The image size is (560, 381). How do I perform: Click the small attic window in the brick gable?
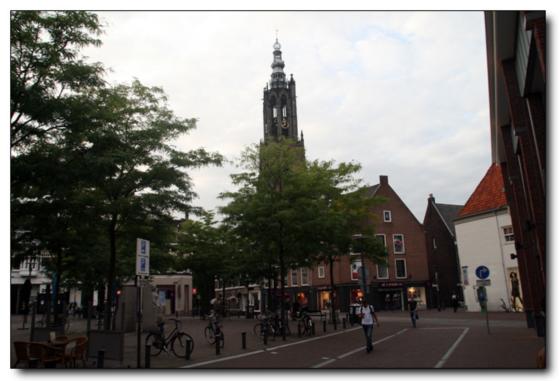(387, 216)
